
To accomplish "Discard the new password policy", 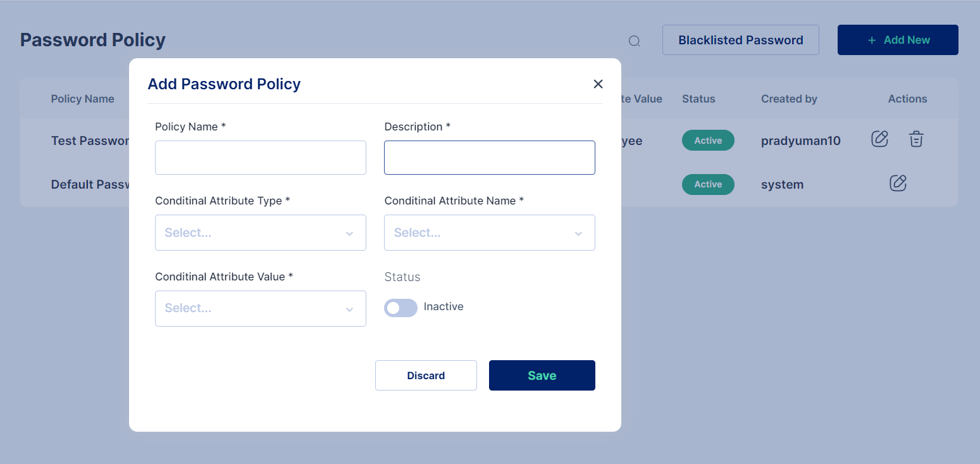I will pos(426,375).
